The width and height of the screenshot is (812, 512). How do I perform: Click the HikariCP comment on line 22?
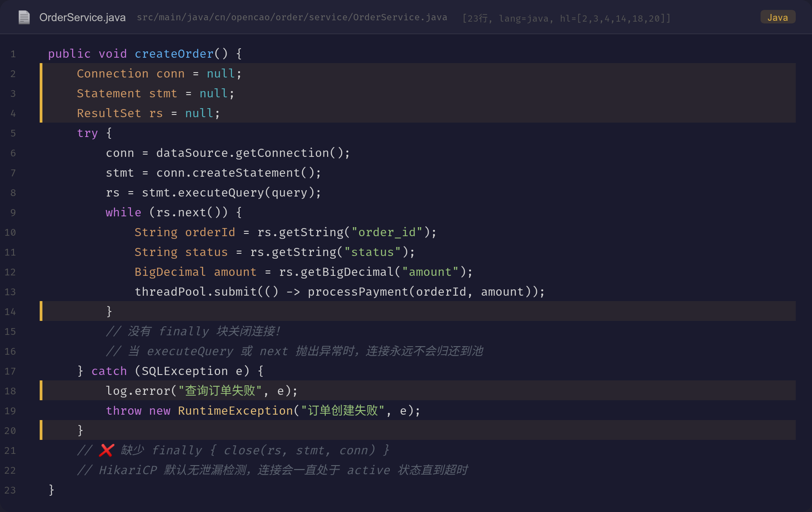point(272,470)
